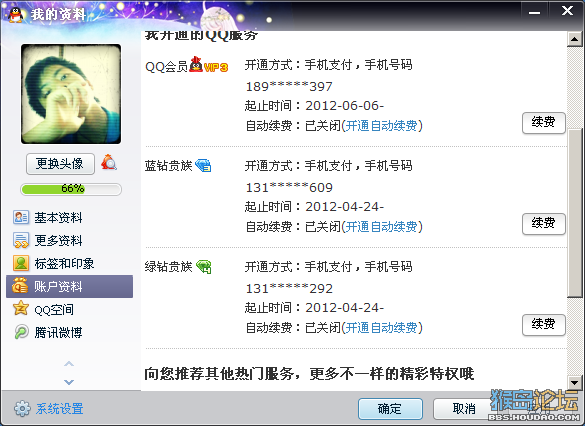Collapse sidebar list with the up chevron

(69, 363)
